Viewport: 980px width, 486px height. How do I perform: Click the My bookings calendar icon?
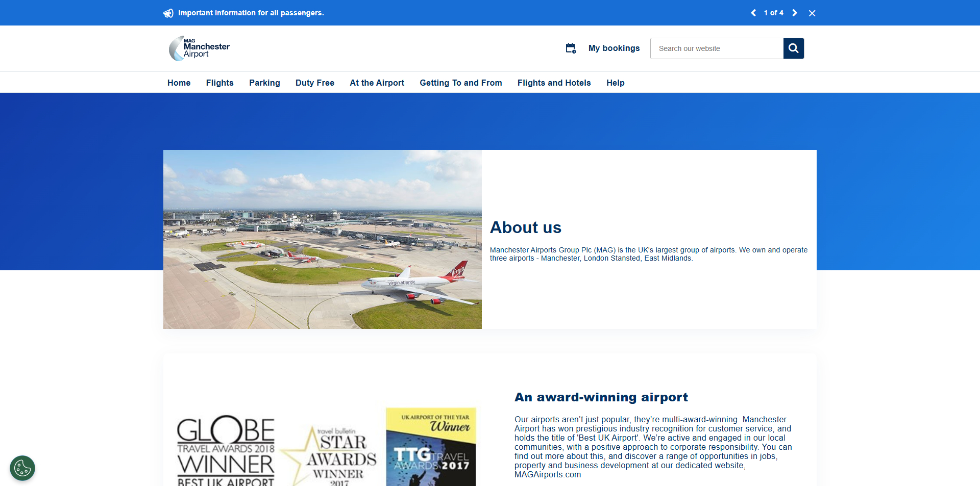pos(571,48)
